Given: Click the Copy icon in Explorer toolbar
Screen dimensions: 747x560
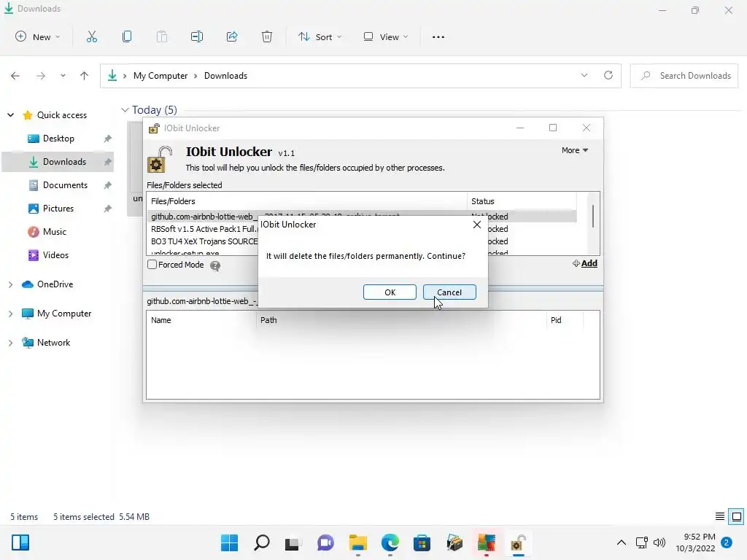Looking at the screenshot, I should tap(127, 36).
